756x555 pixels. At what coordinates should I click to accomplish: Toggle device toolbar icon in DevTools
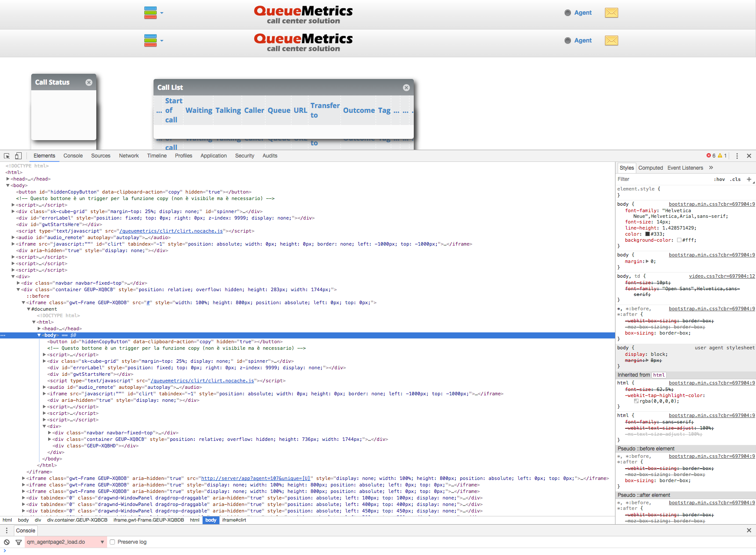(x=18, y=156)
